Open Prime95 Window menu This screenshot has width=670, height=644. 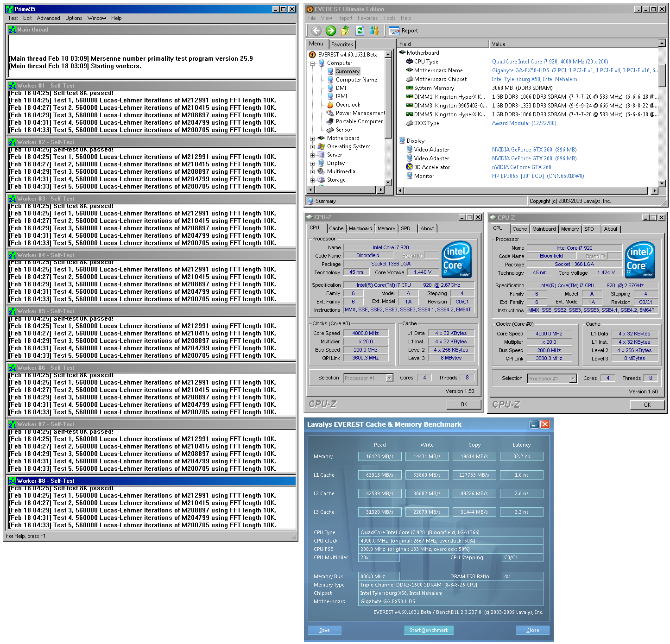97,18
